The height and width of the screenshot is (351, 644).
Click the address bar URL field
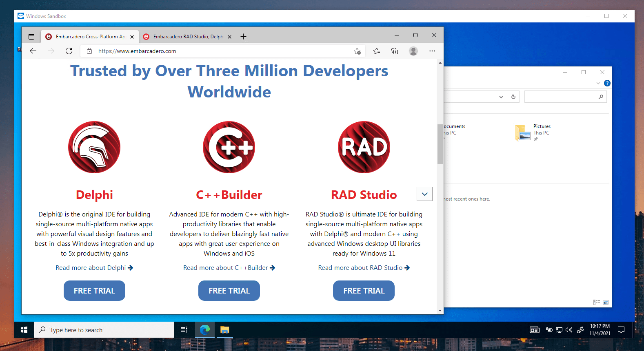click(224, 51)
